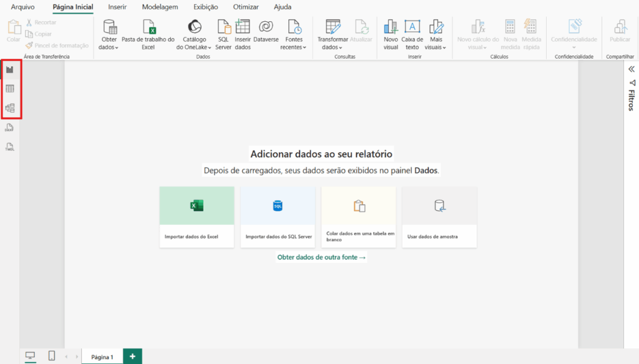This screenshot has width=639, height=364.
Task: Click Usar dados de amostra card
Action: (439, 217)
